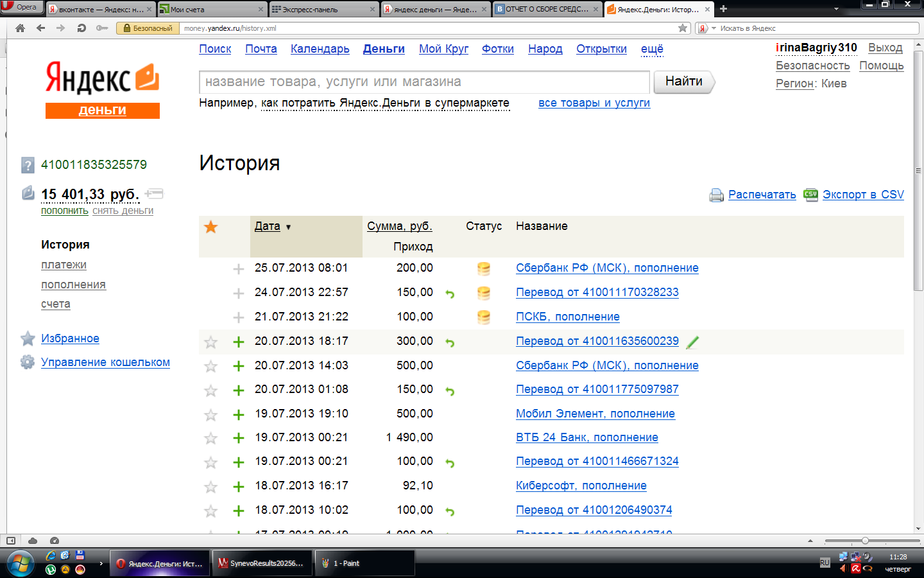Star the 20.07.2013 01:08 transaction

(x=210, y=390)
